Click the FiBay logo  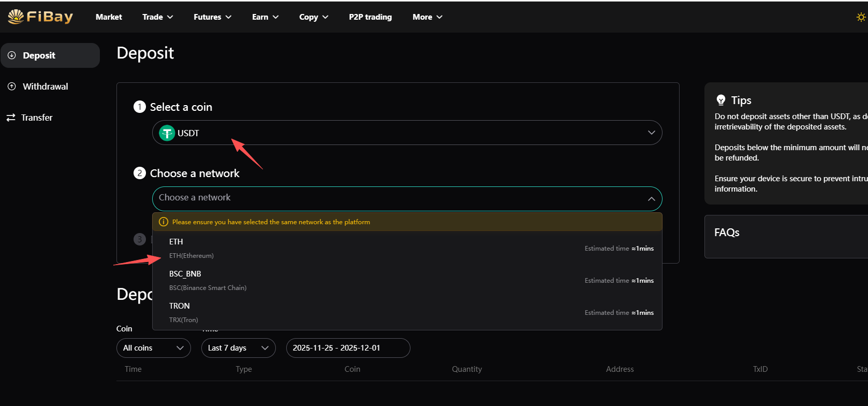pyautogui.click(x=40, y=17)
